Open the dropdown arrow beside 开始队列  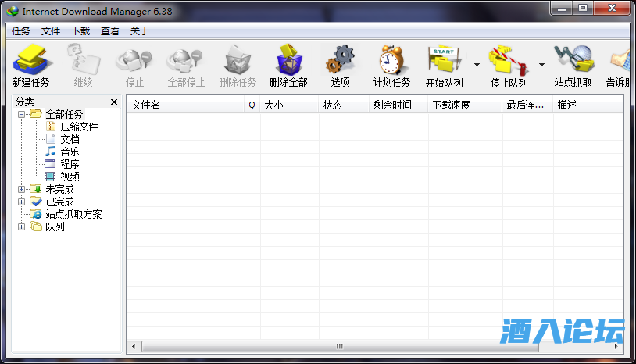[477, 65]
